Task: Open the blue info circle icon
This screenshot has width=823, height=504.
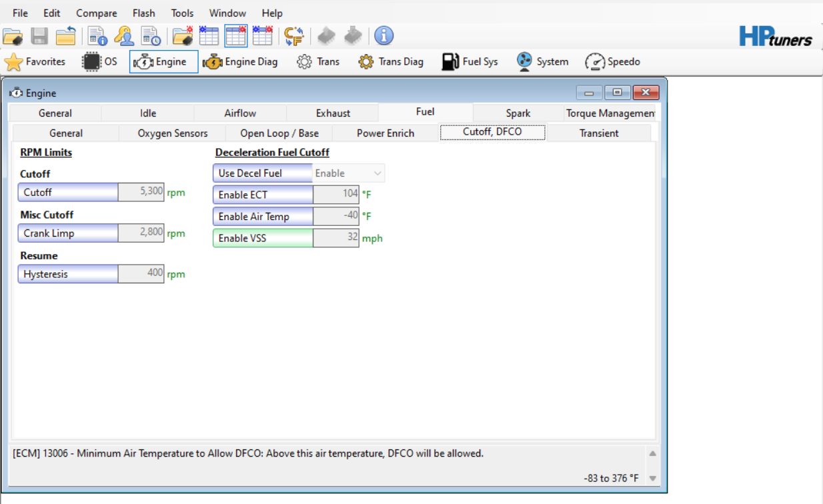Action: [383, 37]
